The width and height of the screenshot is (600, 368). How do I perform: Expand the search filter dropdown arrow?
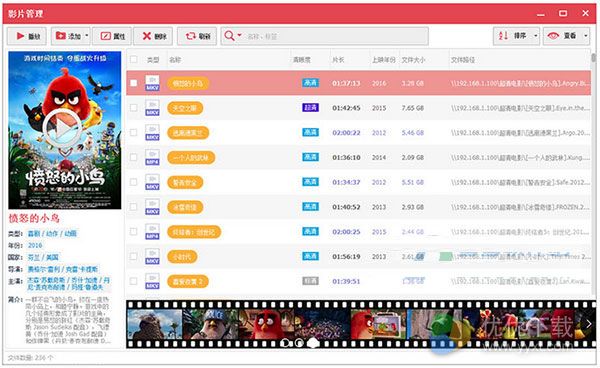pos(240,35)
